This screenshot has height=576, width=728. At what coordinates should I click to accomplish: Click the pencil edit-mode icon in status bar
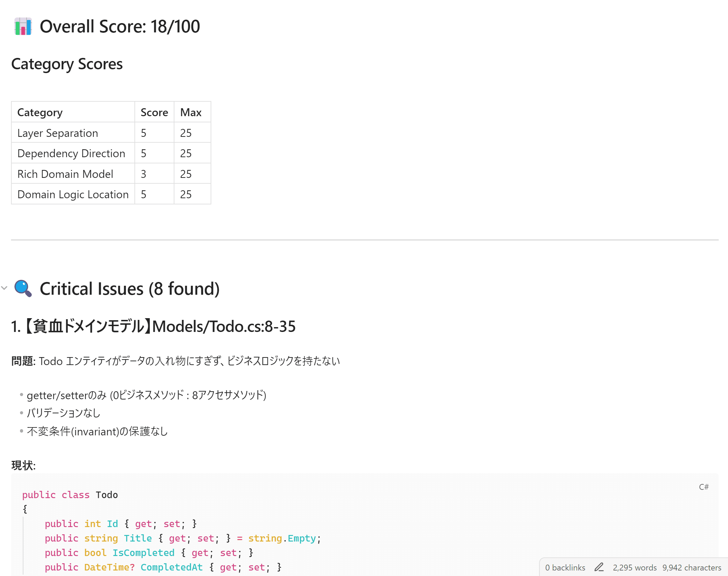point(599,567)
